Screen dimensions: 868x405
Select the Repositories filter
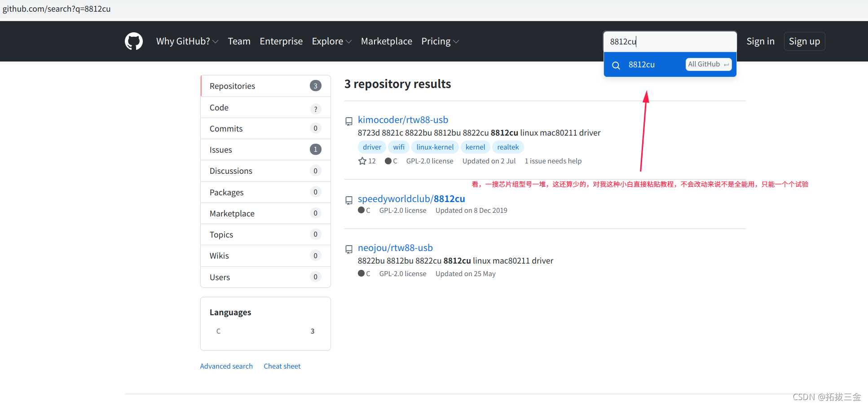[265, 86]
